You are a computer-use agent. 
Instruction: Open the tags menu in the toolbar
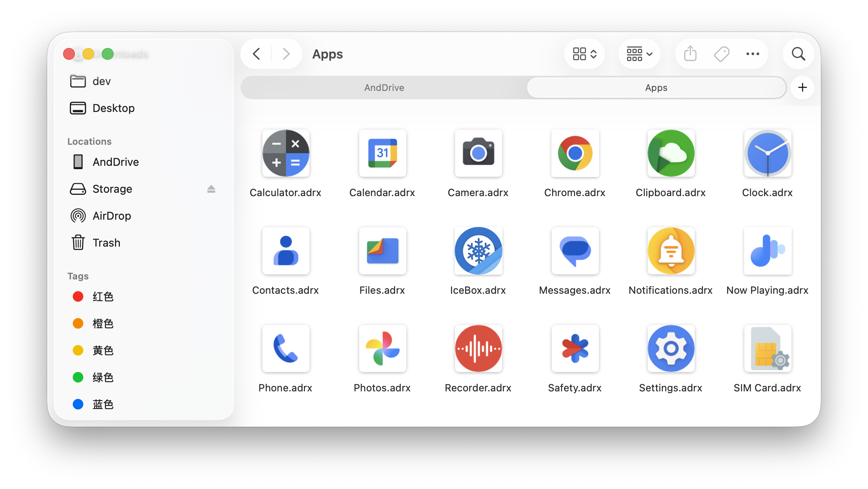tap(721, 54)
